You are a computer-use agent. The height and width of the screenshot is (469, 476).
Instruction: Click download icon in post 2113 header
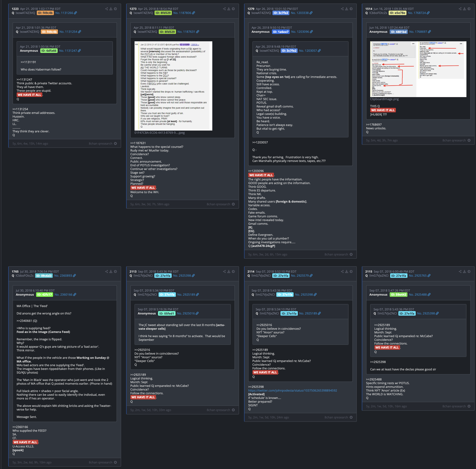(229, 271)
